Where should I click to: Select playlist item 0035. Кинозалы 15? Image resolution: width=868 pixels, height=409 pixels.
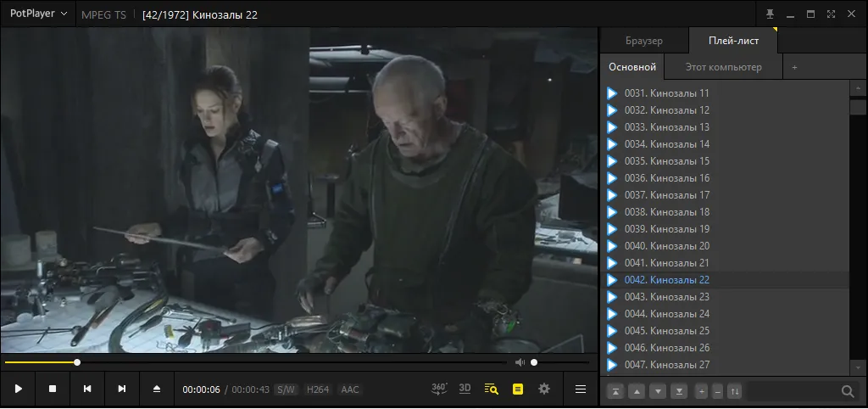[725, 161]
